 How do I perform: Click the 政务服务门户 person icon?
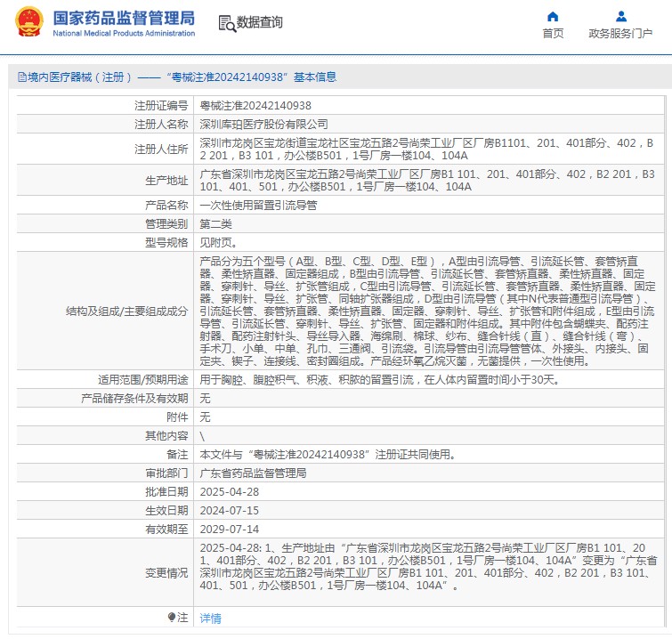pyautogui.click(x=620, y=16)
